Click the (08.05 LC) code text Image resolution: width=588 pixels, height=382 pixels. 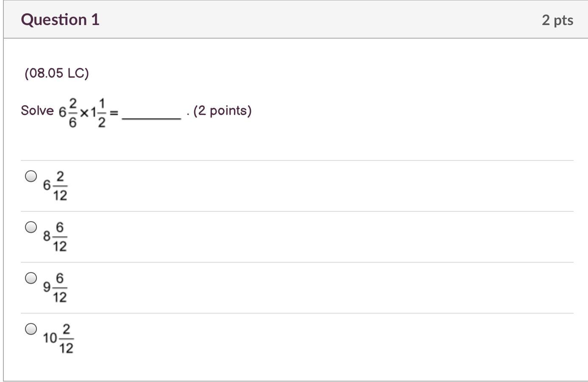point(57,73)
